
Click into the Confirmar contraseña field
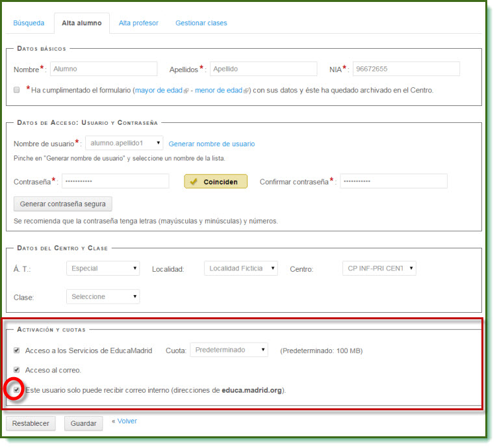pyautogui.click(x=394, y=181)
